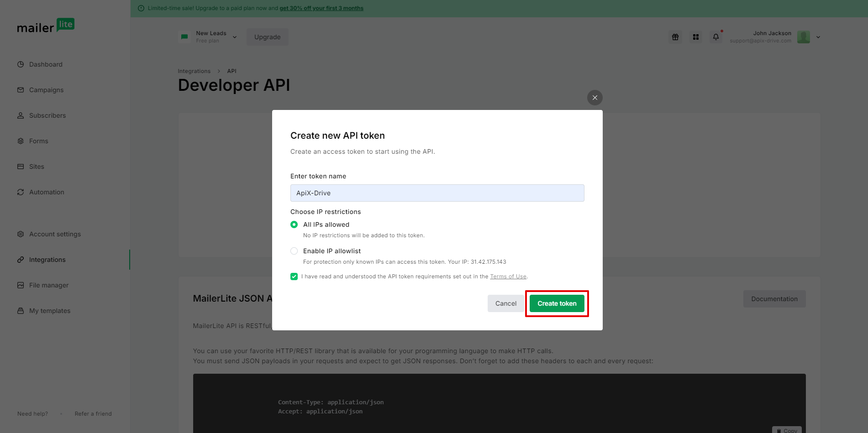Click the Sites window icon
The width and height of the screenshot is (868, 433).
click(21, 167)
